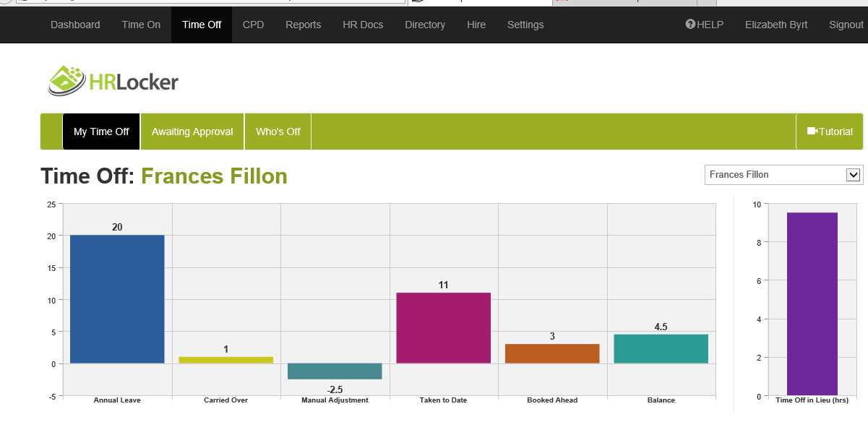Image resolution: width=868 pixels, height=422 pixels.
Task: Go to the Directory page
Action: pos(425,25)
